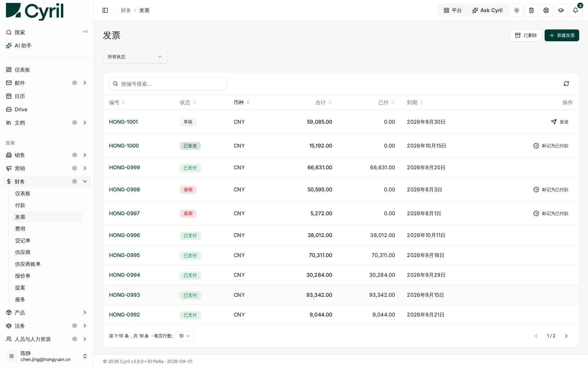Viewport: 588px width, 368px height.
Task: Click the gear next to 销售
Action: click(75, 155)
